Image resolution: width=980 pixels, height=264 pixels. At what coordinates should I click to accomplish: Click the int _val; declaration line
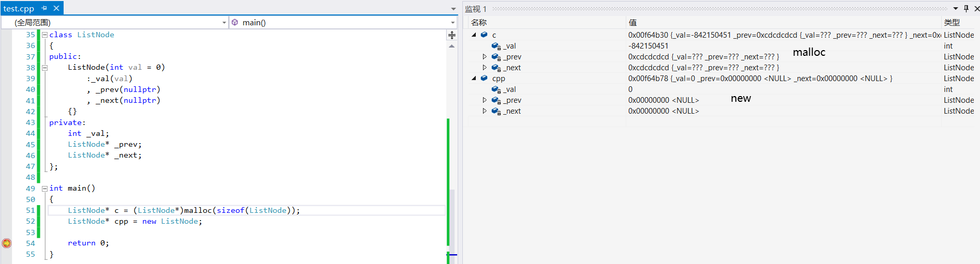pos(88,133)
